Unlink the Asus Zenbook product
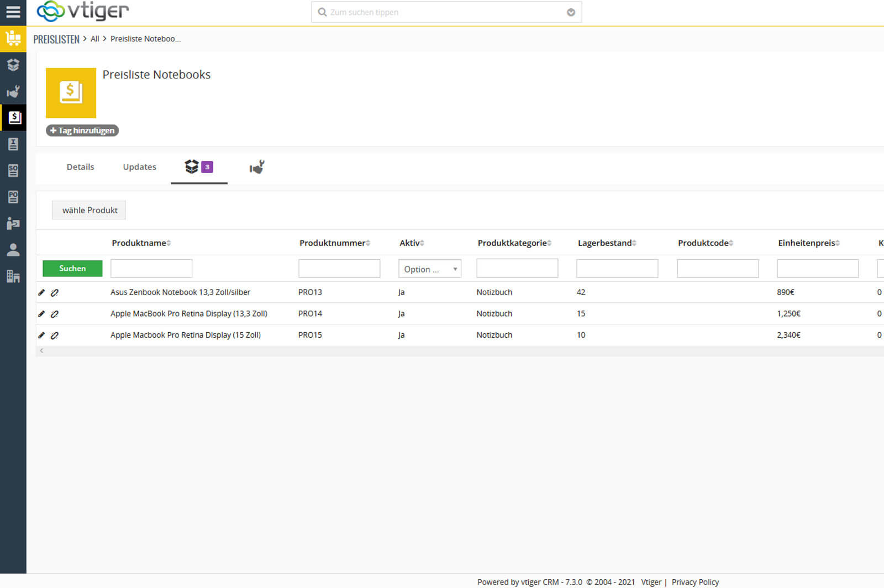 click(x=55, y=292)
